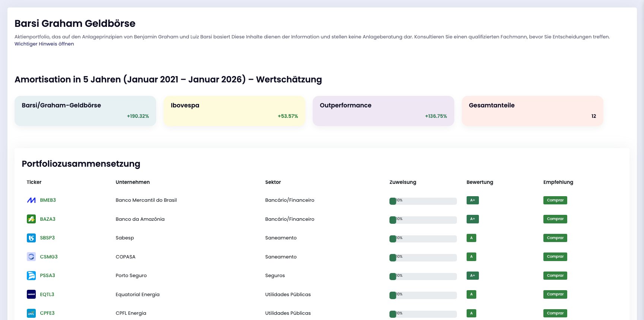Open the BAZA3 ticker link
The width and height of the screenshot is (644, 320).
point(48,219)
